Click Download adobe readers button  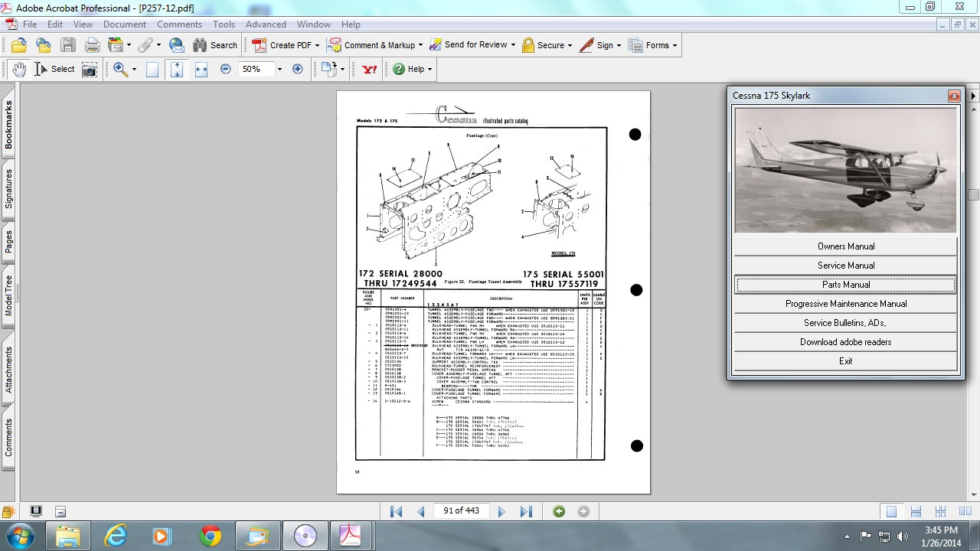(846, 342)
